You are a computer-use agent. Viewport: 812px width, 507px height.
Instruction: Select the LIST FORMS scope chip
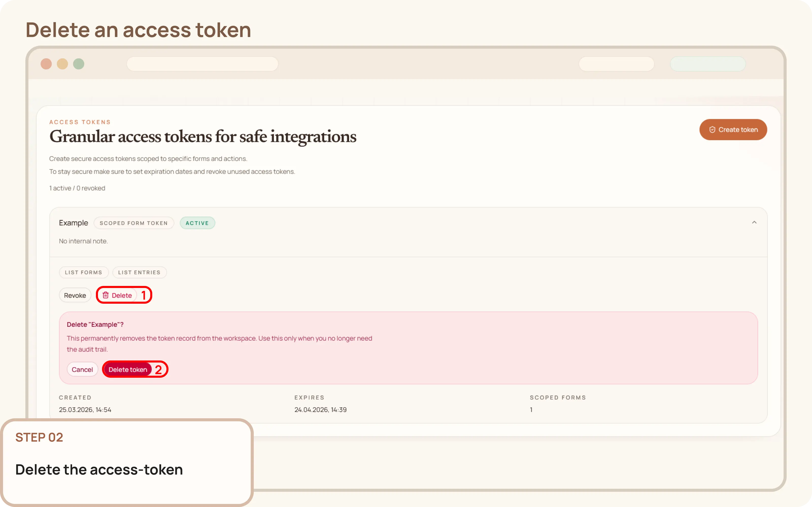(83, 272)
